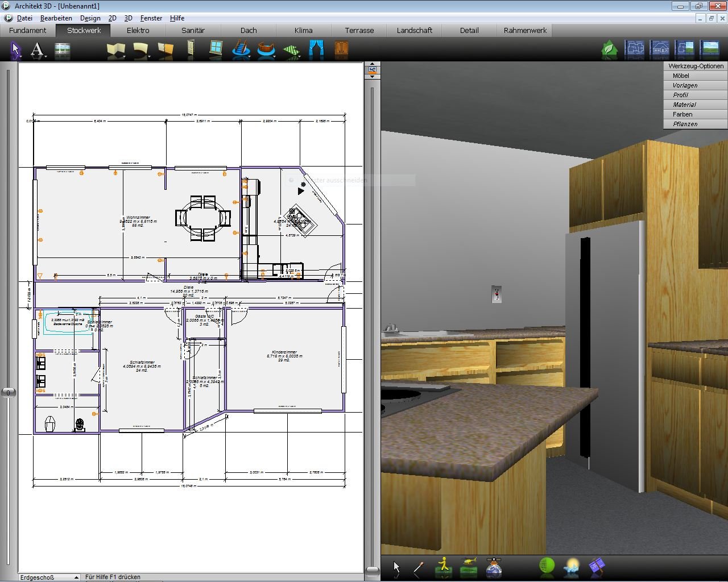Screen dimensions: 728x582
Task: Switch to the Terrasse tab
Action: [359, 30]
